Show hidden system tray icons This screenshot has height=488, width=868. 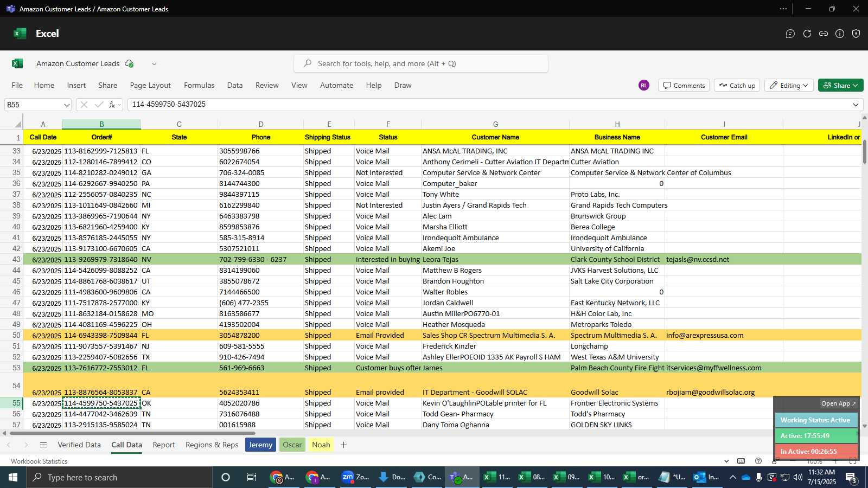coord(732,477)
